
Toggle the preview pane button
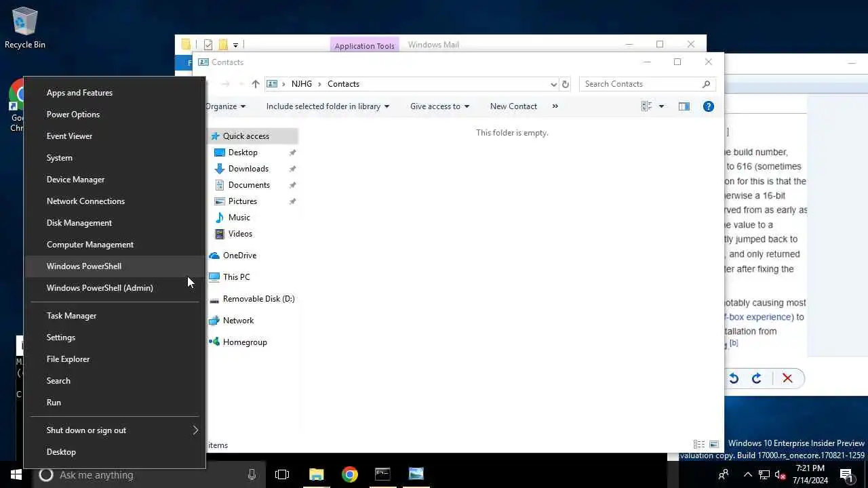[684, 106]
